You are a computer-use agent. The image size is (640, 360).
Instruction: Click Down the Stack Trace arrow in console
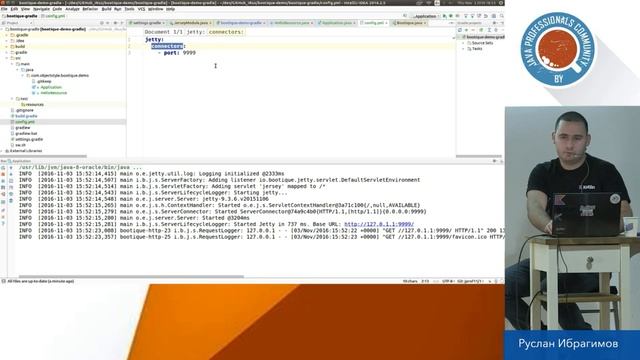(11, 174)
